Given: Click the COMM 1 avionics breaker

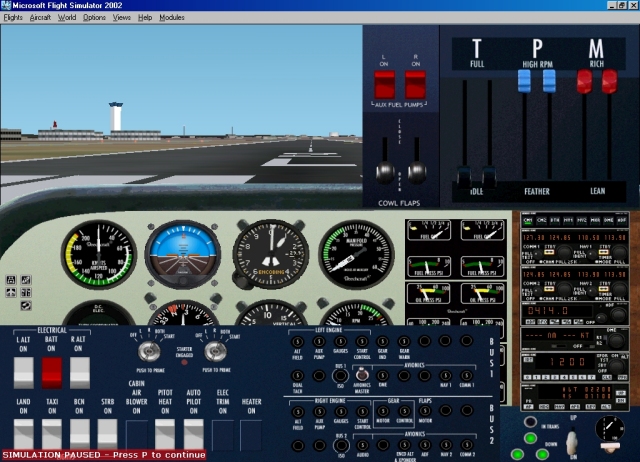Looking at the screenshot, I should pyautogui.click(x=467, y=375).
